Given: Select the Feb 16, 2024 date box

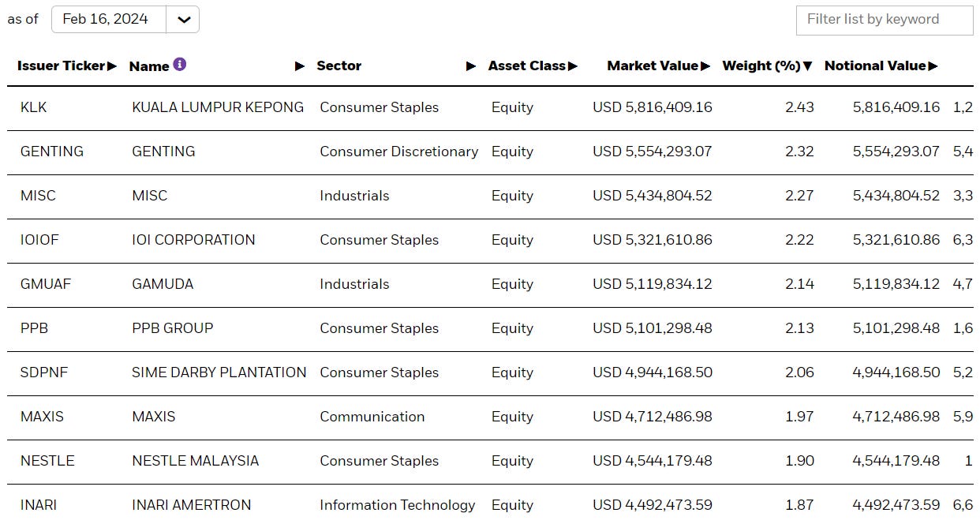Looking at the screenshot, I should click(109, 20).
